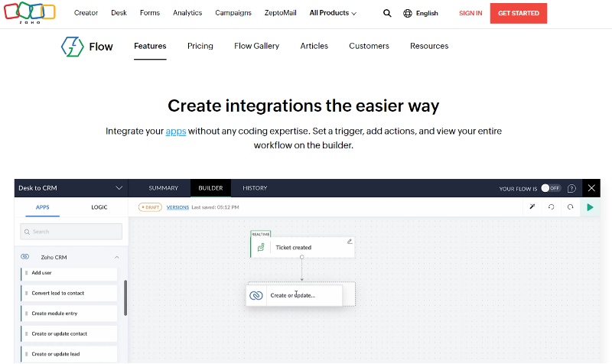Image resolution: width=612 pixels, height=364 pixels.
Task: Toggle the Your Flow Is switch on
Action: 551,188
